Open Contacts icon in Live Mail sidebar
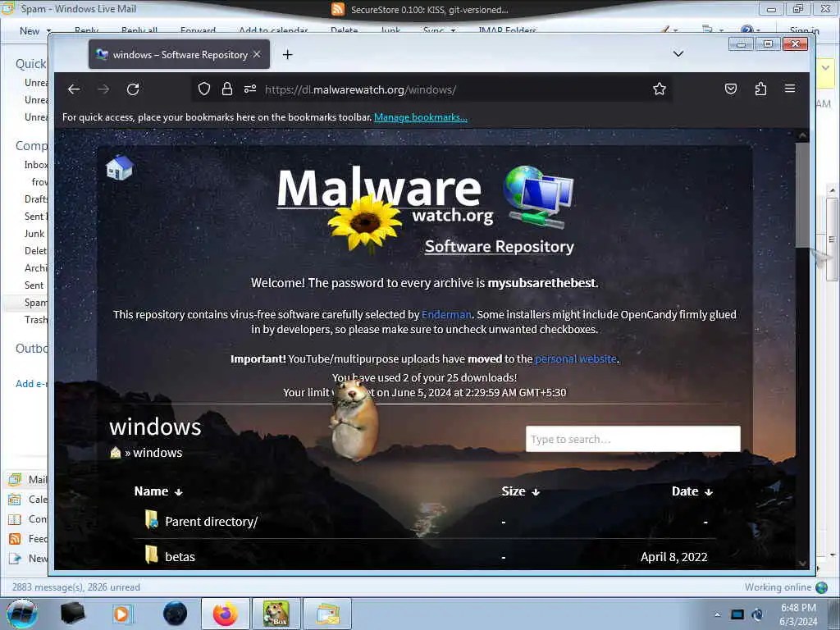 tap(15, 519)
